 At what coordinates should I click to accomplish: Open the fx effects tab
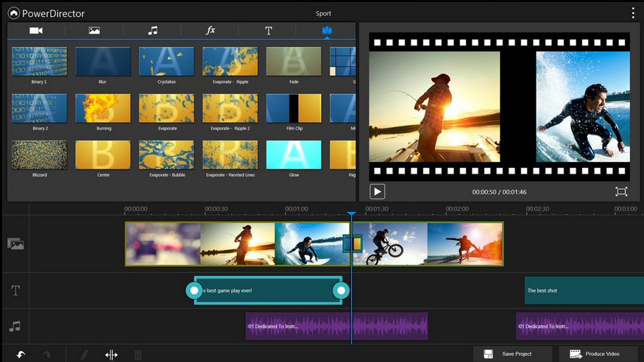(x=210, y=31)
